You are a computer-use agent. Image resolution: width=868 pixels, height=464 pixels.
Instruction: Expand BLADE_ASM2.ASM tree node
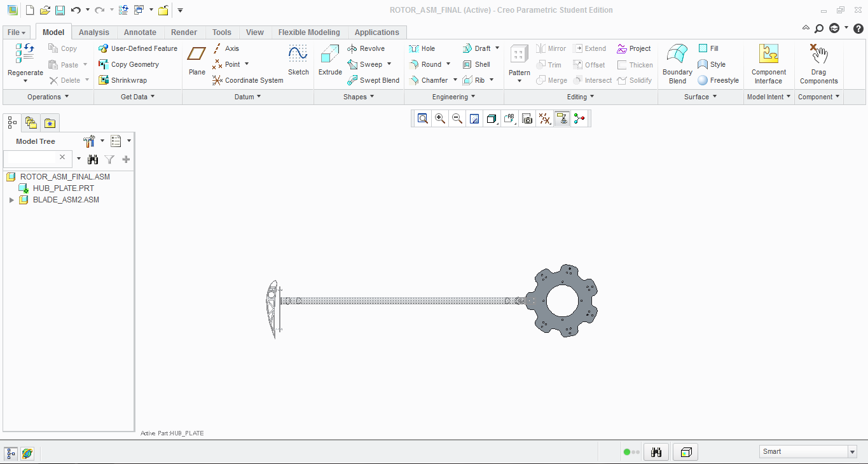pyautogui.click(x=11, y=200)
